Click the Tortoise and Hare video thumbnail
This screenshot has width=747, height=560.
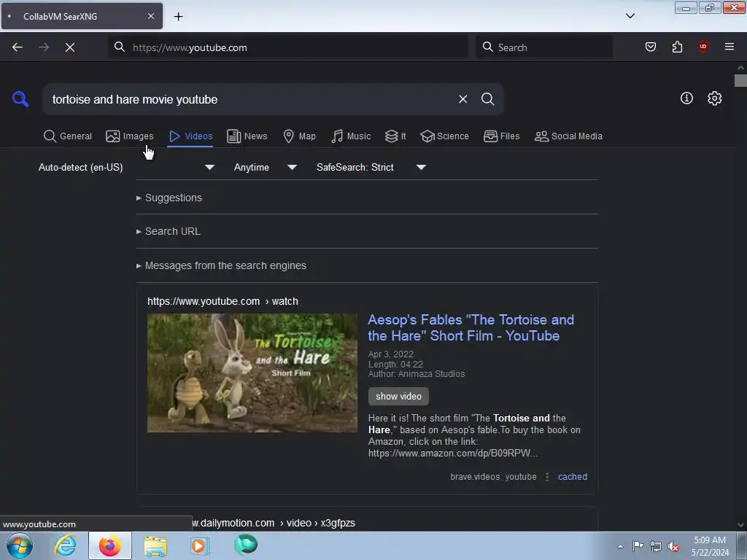[252, 373]
